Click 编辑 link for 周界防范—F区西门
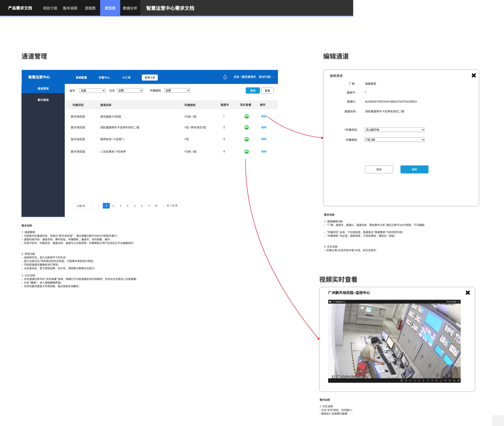The height and width of the screenshot is (426, 504). (264, 139)
